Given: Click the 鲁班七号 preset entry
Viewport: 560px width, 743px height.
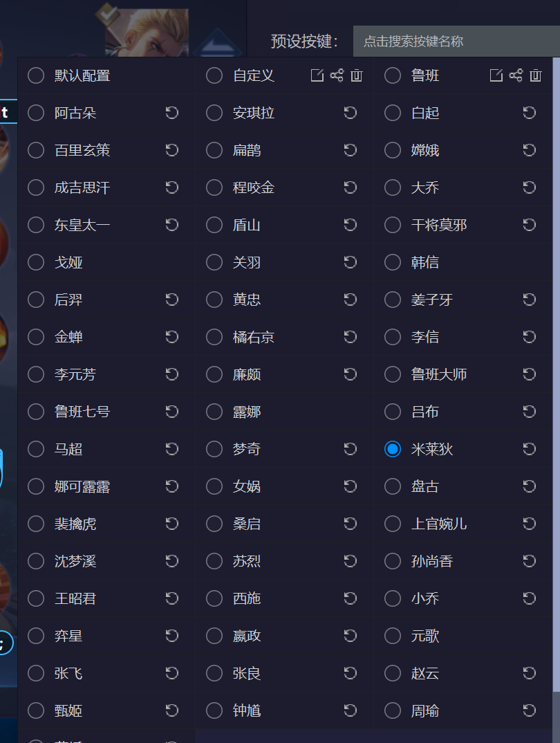Looking at the screenshot, I should pyautogui.click(x=82, y=412).
